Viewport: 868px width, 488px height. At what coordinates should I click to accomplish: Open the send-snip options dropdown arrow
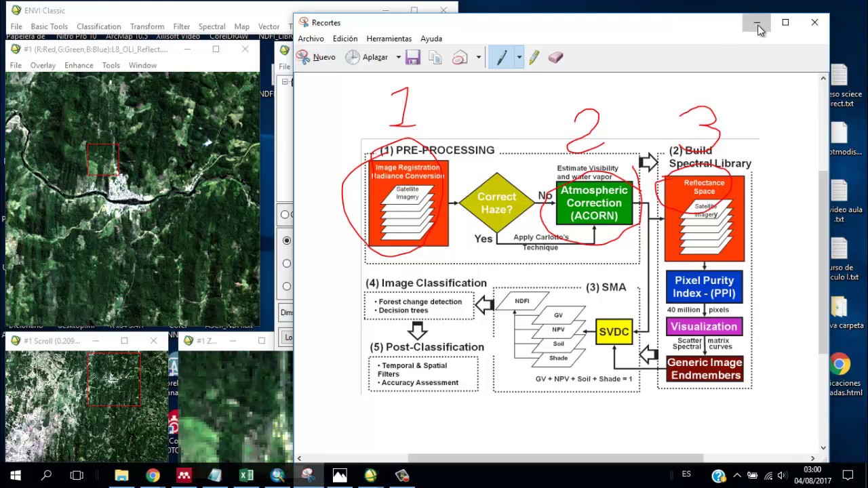click(x=478, y=58)
